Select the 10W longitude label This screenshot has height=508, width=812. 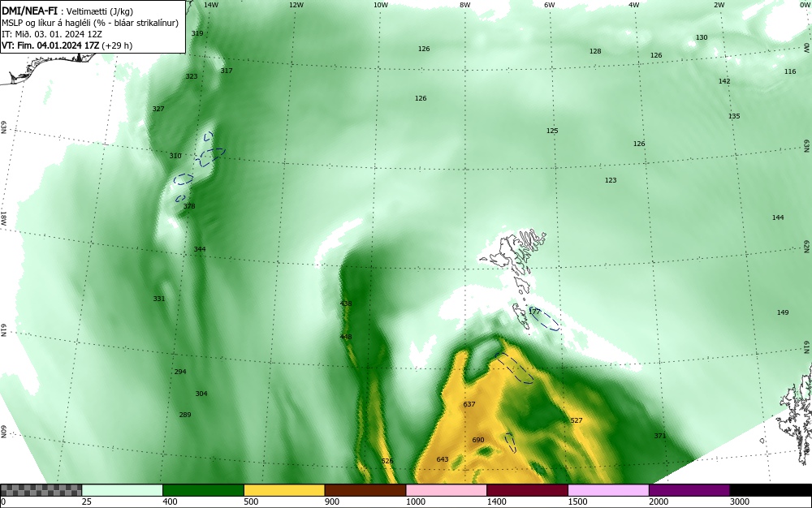pos(381,5)
